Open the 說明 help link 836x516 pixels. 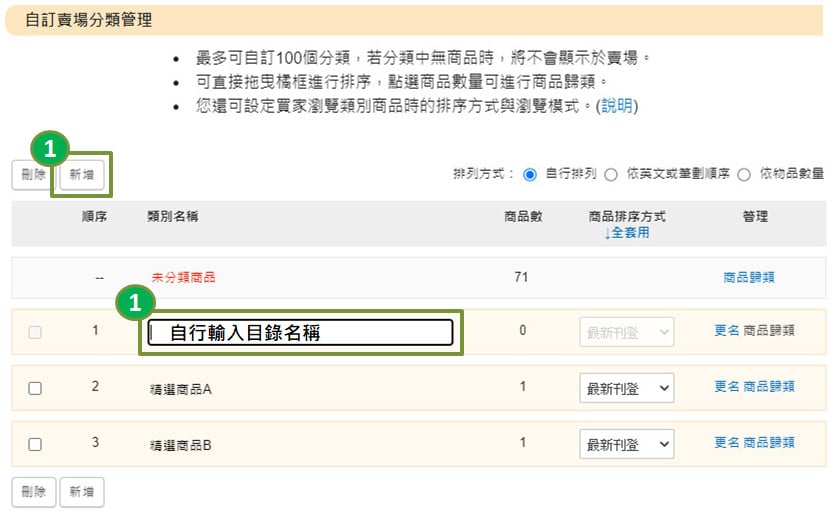click(x=617, y=106)
